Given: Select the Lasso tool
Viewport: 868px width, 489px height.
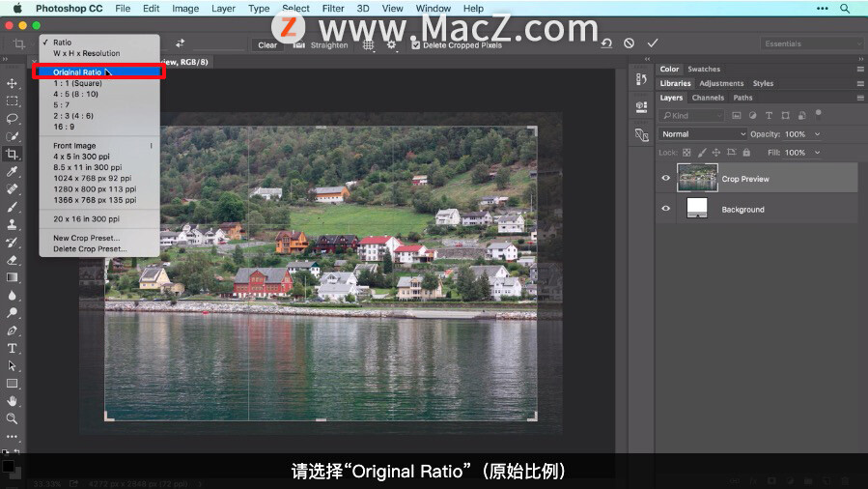Looking at the screenshot, I should pos(12,119).
